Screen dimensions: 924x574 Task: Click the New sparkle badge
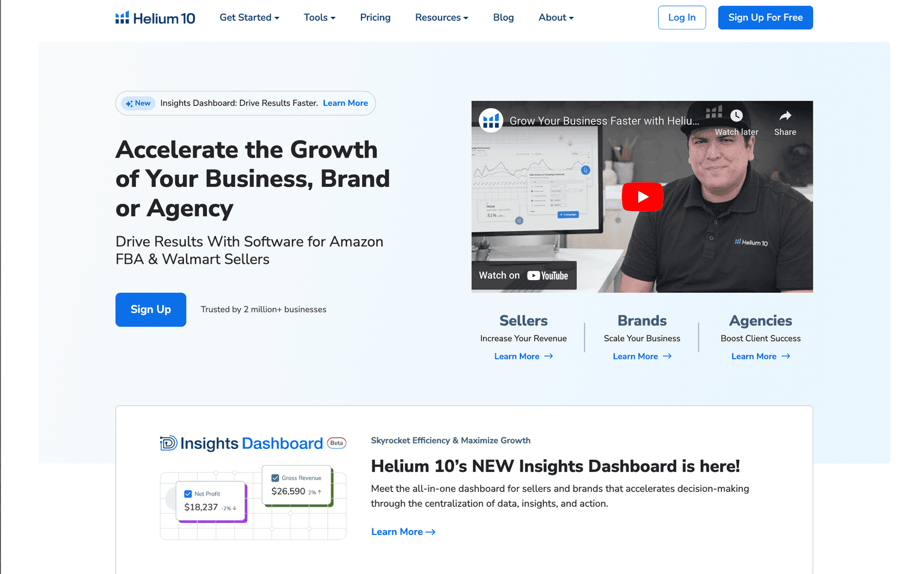138,103
